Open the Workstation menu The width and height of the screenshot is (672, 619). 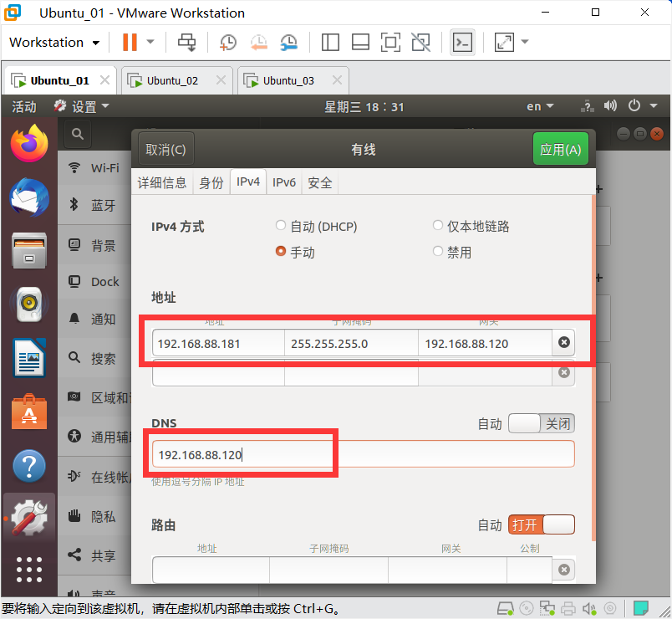[x=54, y=42]
